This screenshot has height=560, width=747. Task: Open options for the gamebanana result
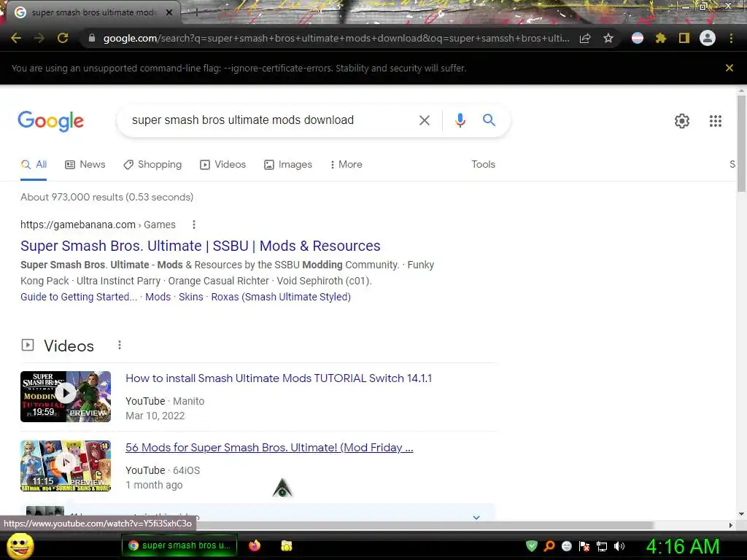click(x=194, y=225)
